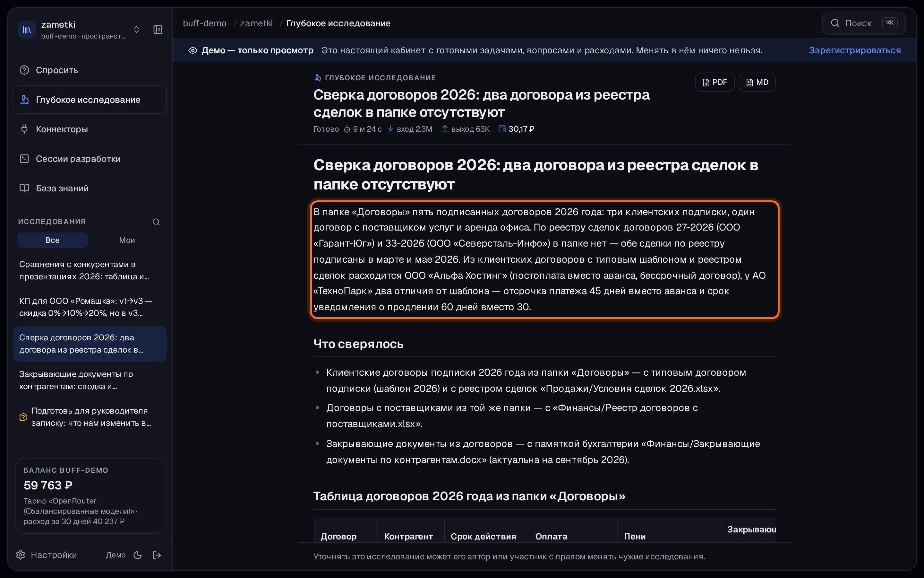Click the microscope icon above title
Screen dimensions: 924x578
[317, 78]
